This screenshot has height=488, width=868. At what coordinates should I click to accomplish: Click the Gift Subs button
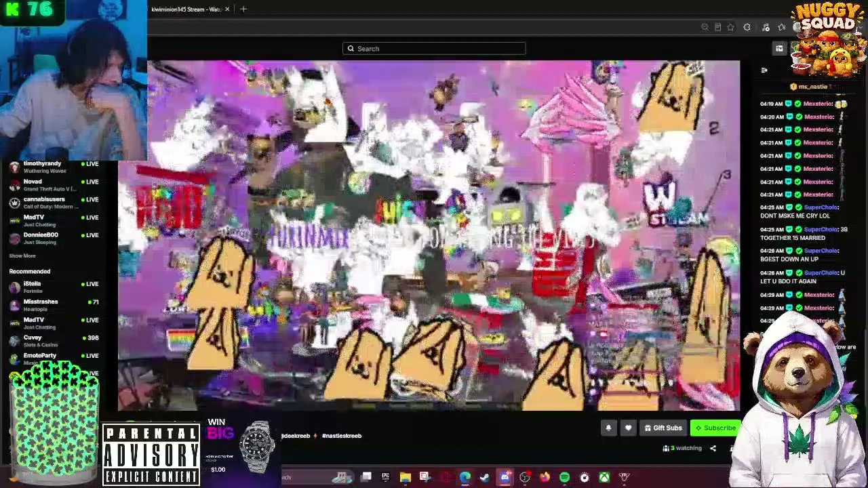point(663,428)
